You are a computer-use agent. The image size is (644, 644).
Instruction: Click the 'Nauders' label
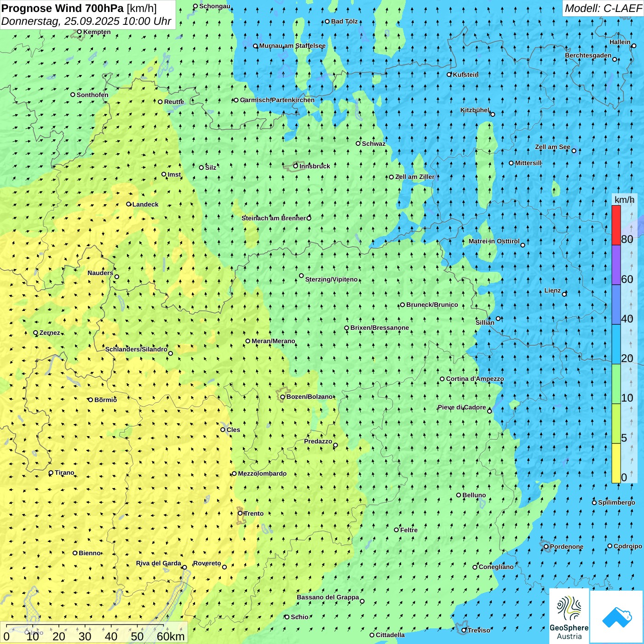point(100,273)
